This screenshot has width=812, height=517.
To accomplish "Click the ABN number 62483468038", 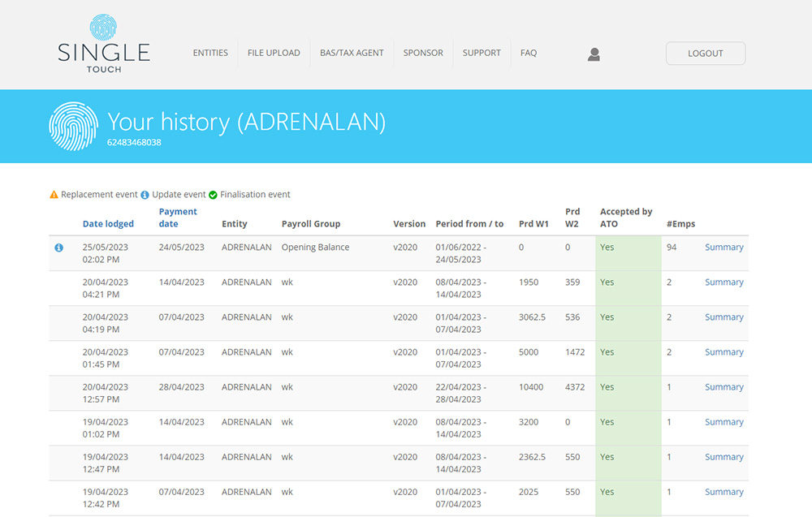I will (134, 142).
